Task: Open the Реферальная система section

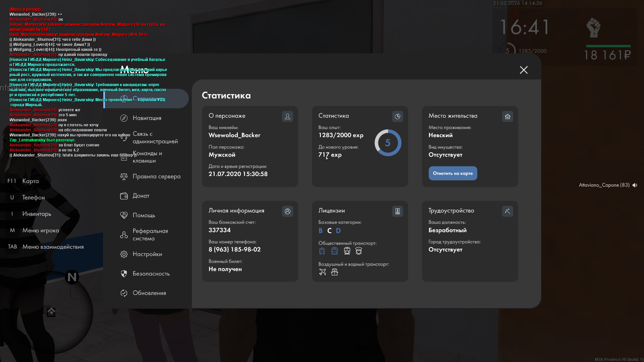Action: 150,235
